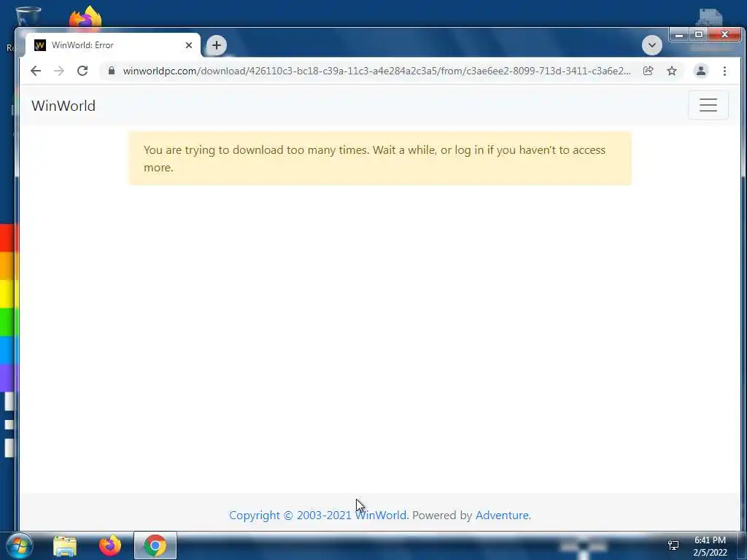
Task: Open File Explorer from the taskbar
Action: click(65, 545)
